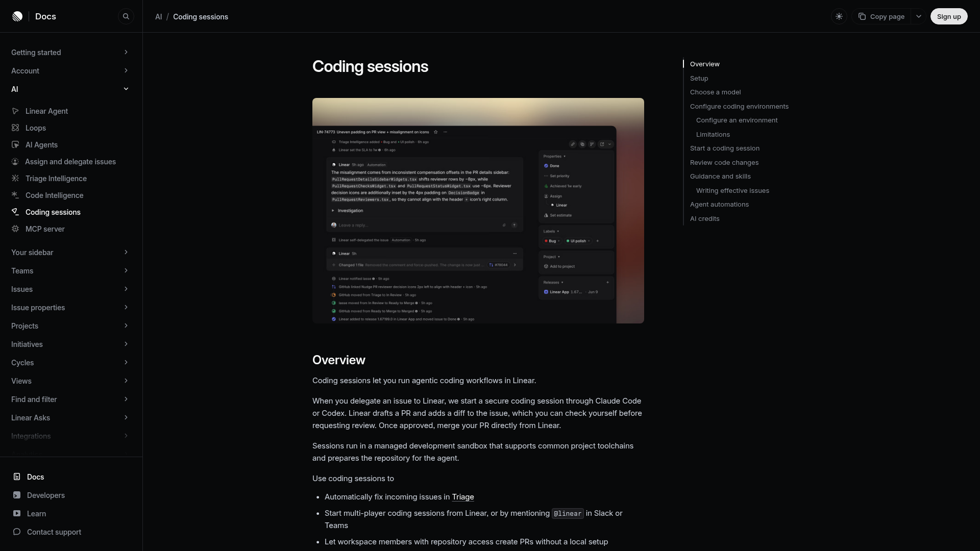Viewport: 980px width, 551px height.
Task: Click the Coding sessions page heading
Action: pyautogui.click(x=370, y=66)
